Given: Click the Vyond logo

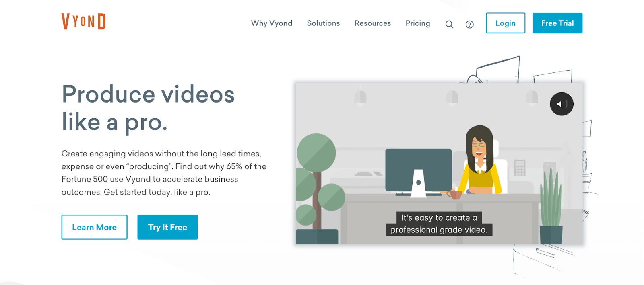Looking at the screenshot, I should click(83, 21).
